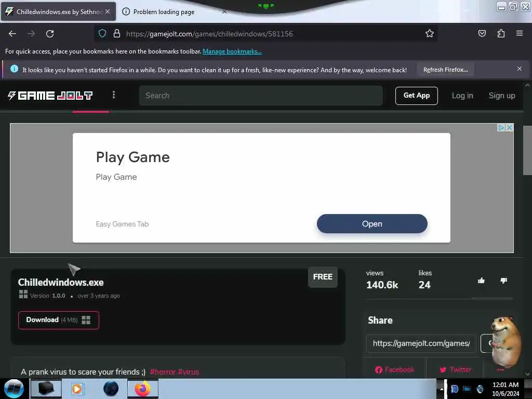
Task: Open the #virus hashtag
Action: point(189,372)
